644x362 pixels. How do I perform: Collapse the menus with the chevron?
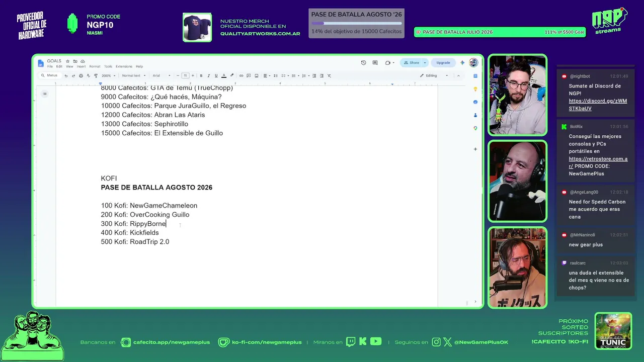tap(458, 76)
